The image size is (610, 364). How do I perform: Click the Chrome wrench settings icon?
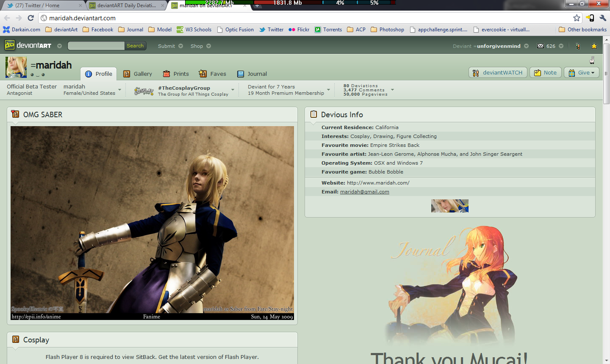(603, 18)
